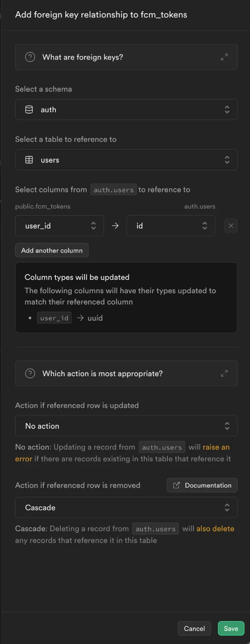Viewport: 250px width, 644px height.
Task: Save the foreign key relationship
Action: point(231,629)
